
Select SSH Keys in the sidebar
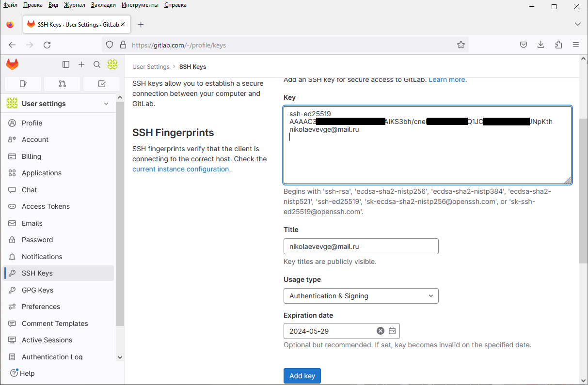[x=59, y=273]
